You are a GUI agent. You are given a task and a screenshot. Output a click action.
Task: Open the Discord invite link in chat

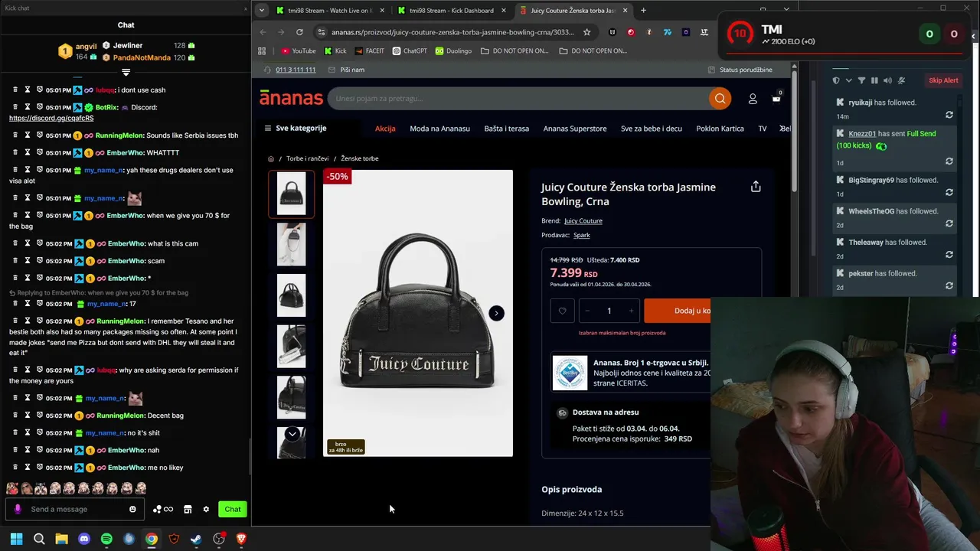click(51, 118)
